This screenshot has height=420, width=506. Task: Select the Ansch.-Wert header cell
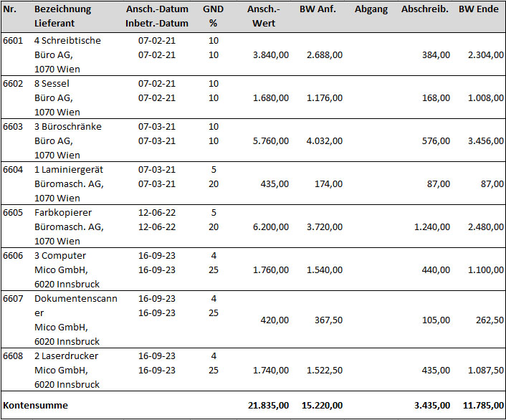[x=264, y=16]
